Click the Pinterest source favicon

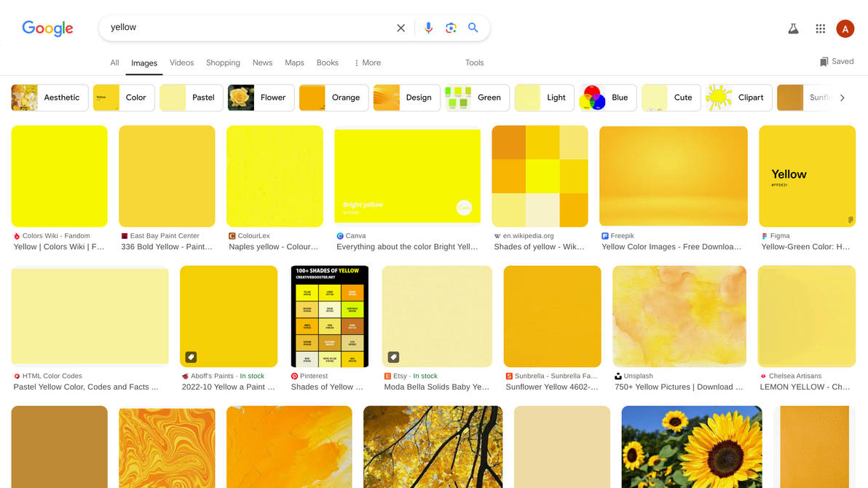click(x=294, y=376)
